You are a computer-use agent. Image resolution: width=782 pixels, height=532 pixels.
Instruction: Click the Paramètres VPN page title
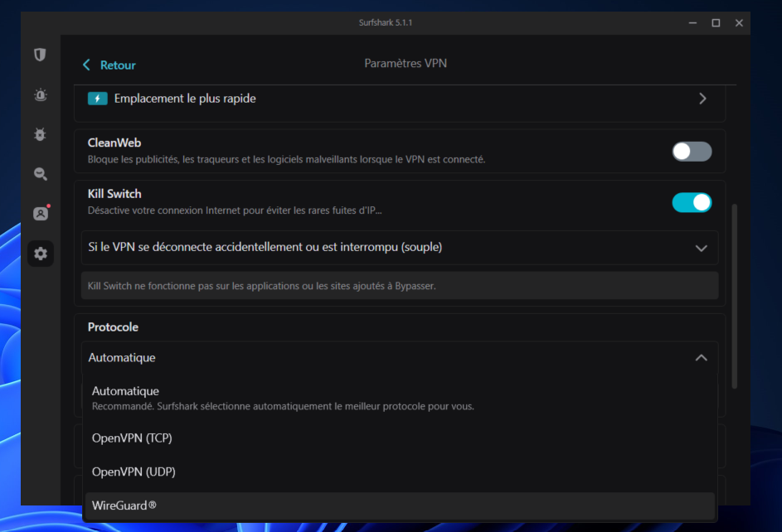click(406, 63)
